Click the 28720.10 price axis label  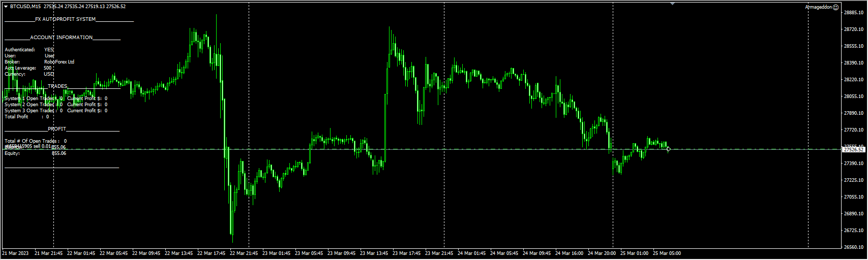854,29
